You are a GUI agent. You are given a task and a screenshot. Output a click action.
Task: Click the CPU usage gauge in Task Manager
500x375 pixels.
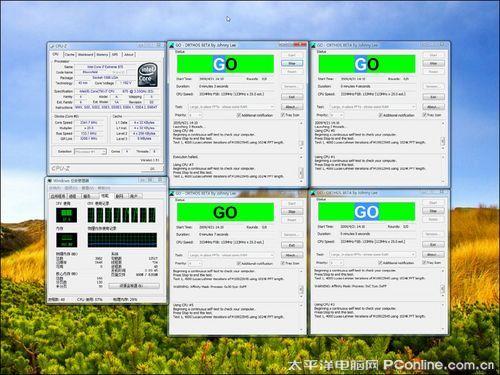[x=67, y=215]
